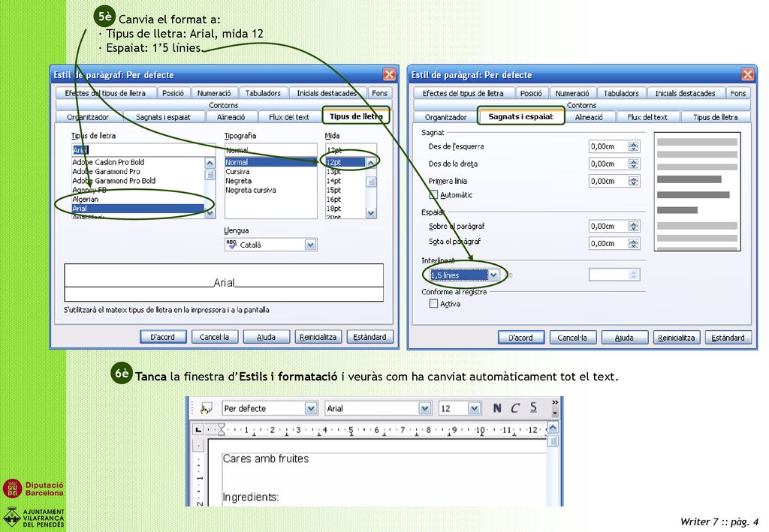Click Bold (N) icon in Writer toolbar
This screenshot has width=769, height=532.
click(497, 407)
